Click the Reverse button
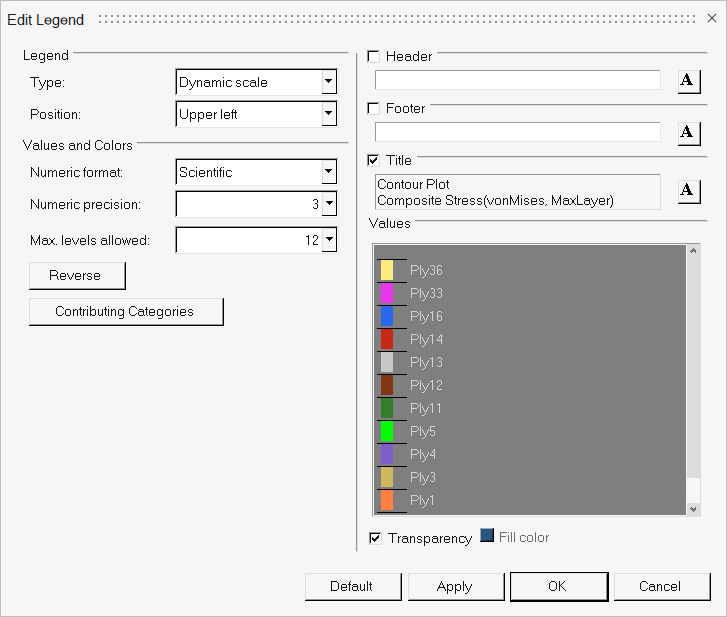Viewport: 727px width, 617px height. (x=78, y=275)
